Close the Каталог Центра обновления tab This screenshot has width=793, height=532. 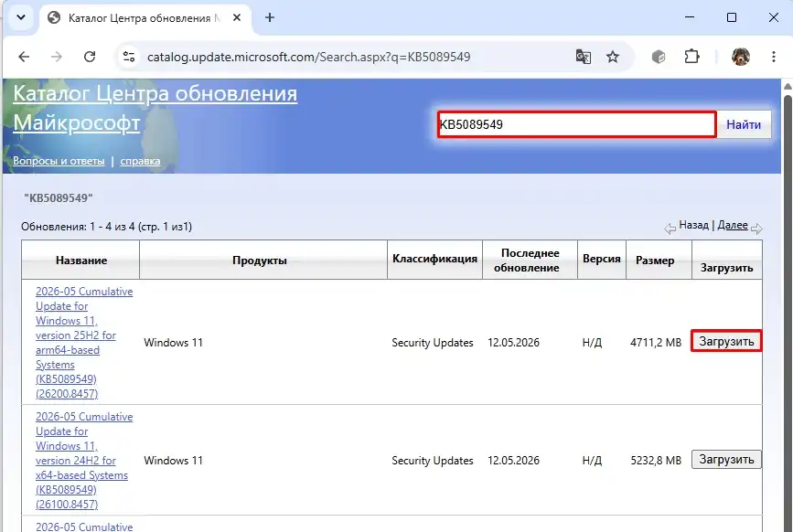pyautogui.click(x=237, y=17)
